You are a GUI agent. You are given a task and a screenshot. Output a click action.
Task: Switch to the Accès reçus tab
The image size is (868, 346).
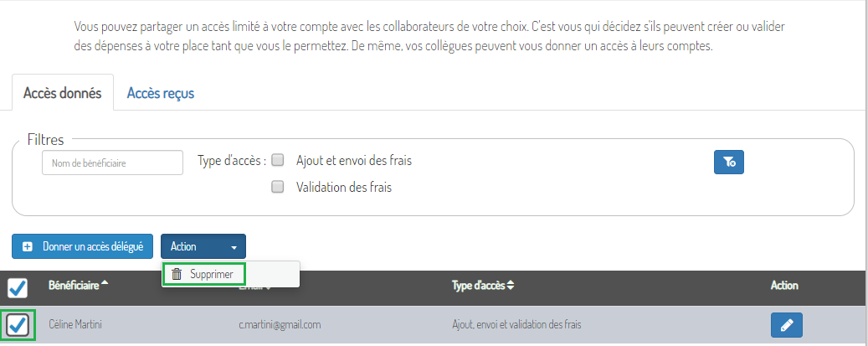[x=161, y=93]
